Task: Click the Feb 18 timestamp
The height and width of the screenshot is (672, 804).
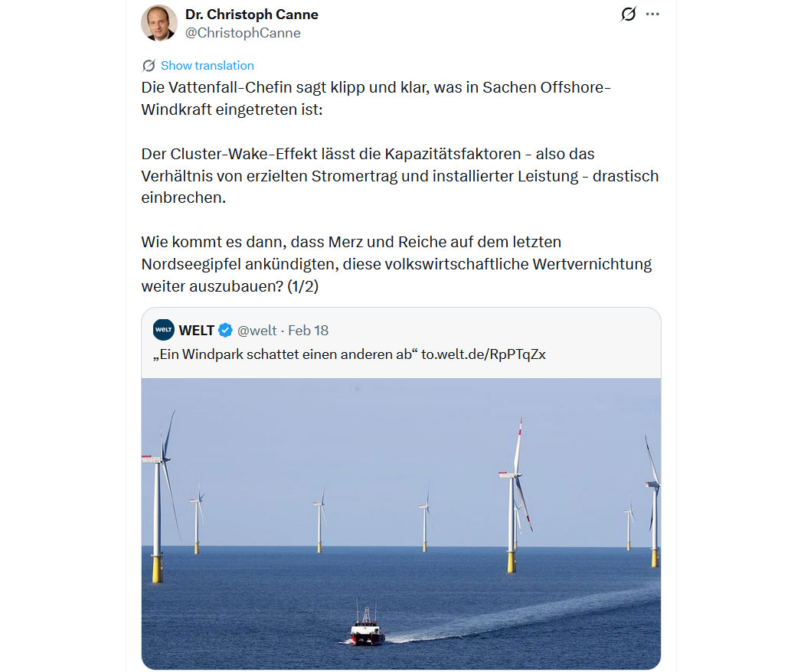Action: point(308,330)
